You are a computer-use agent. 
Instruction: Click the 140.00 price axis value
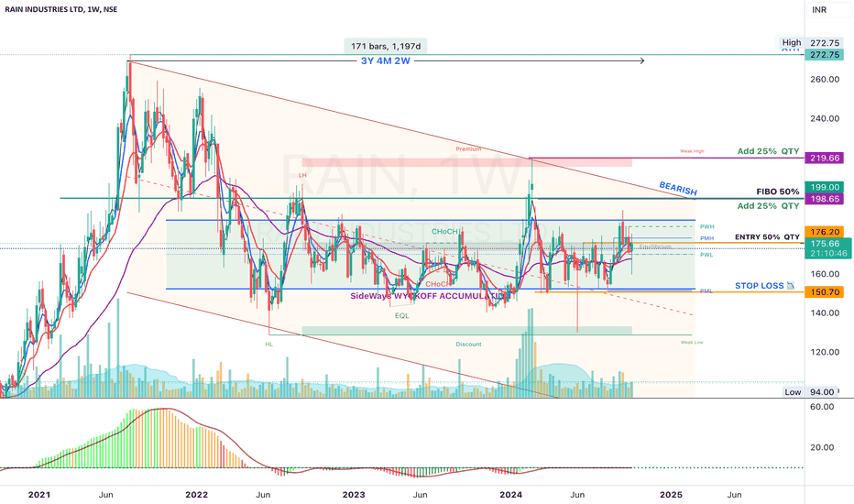coord(825,312)
